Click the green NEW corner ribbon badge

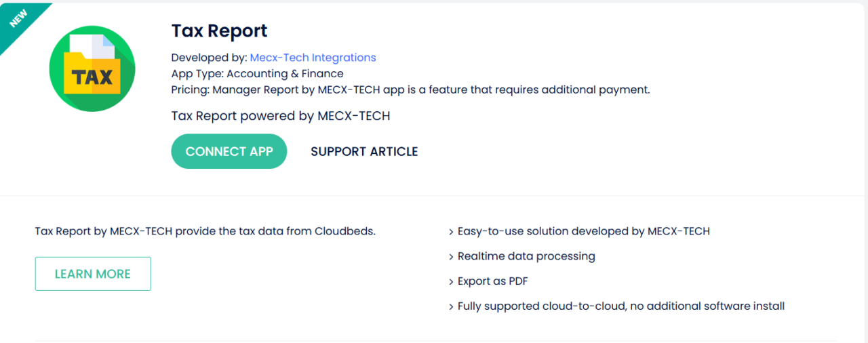[x=19, y=18]
